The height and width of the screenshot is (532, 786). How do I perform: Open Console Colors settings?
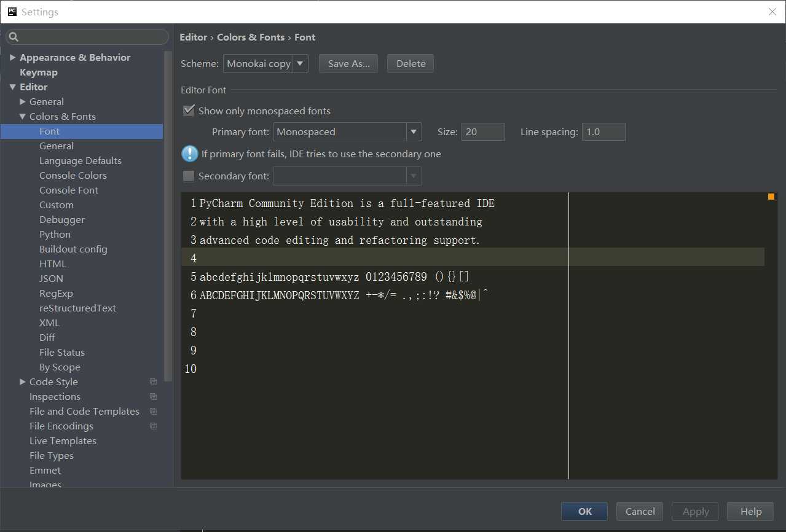pos(73,176)
